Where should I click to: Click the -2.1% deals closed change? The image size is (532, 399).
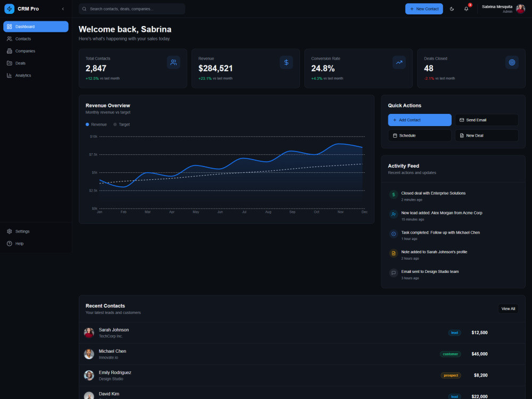coord(429,78)
